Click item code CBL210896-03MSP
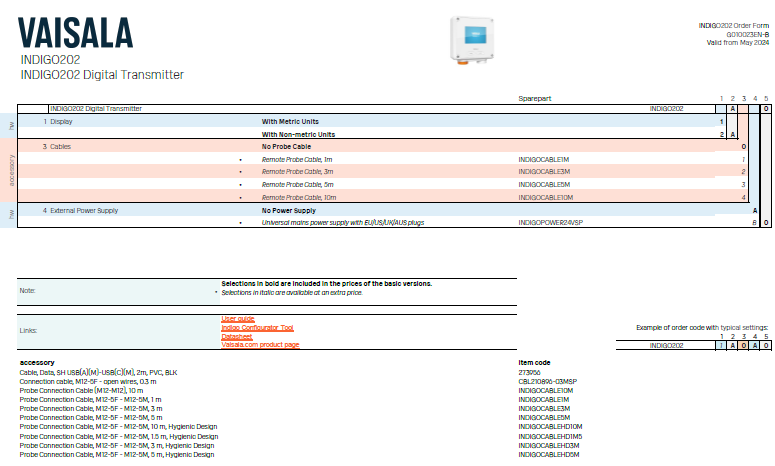 [548, 381]
